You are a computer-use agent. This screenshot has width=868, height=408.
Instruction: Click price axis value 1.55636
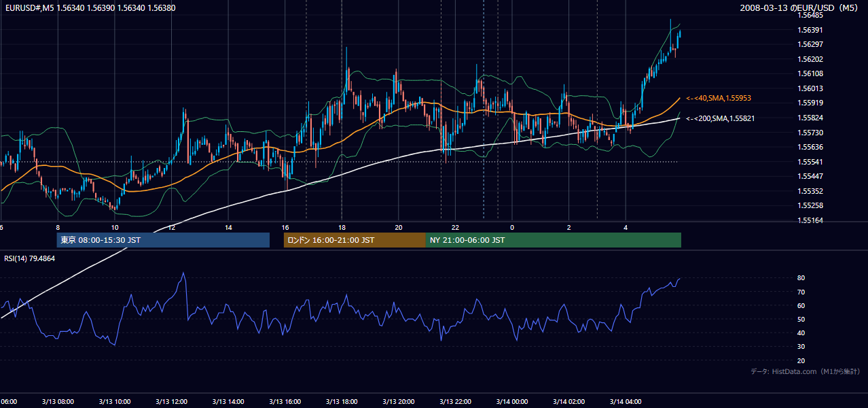click(x=810, y=147)
